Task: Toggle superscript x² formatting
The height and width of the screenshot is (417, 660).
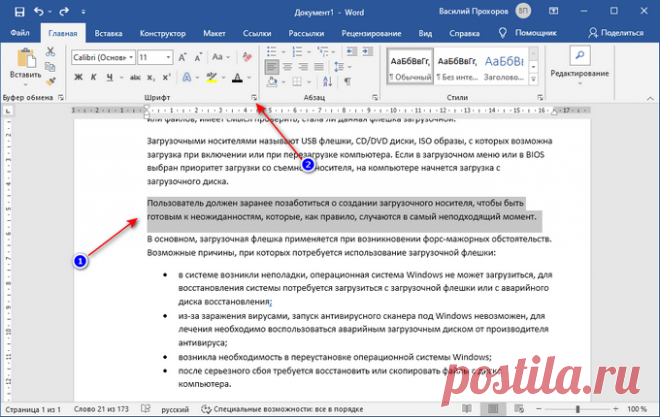Action: click(x=167, y=77)
